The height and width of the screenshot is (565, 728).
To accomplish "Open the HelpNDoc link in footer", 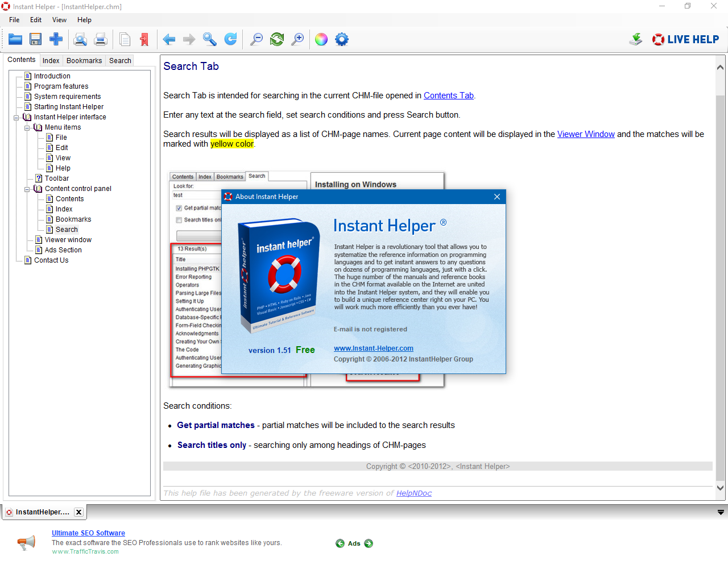I will 414,493.
